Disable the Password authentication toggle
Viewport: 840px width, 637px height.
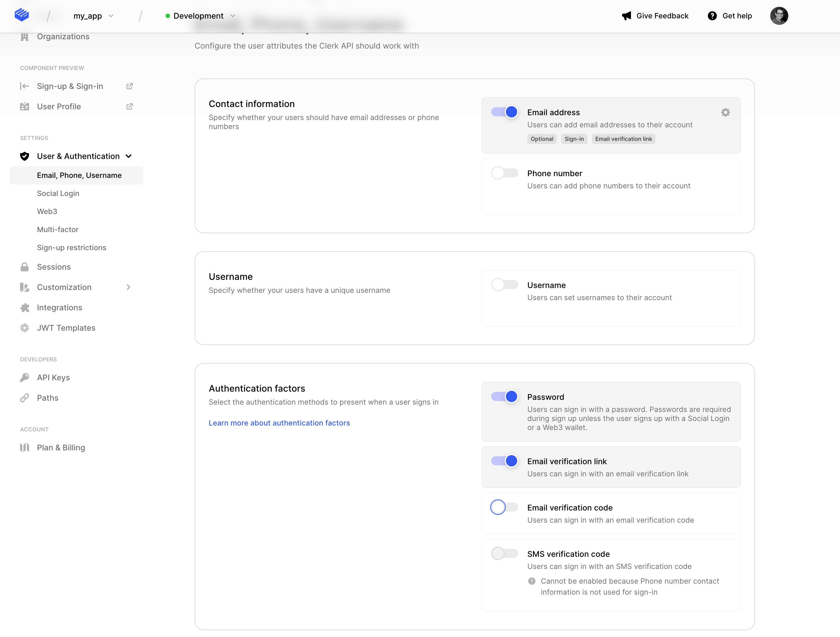tap(504, 396)
